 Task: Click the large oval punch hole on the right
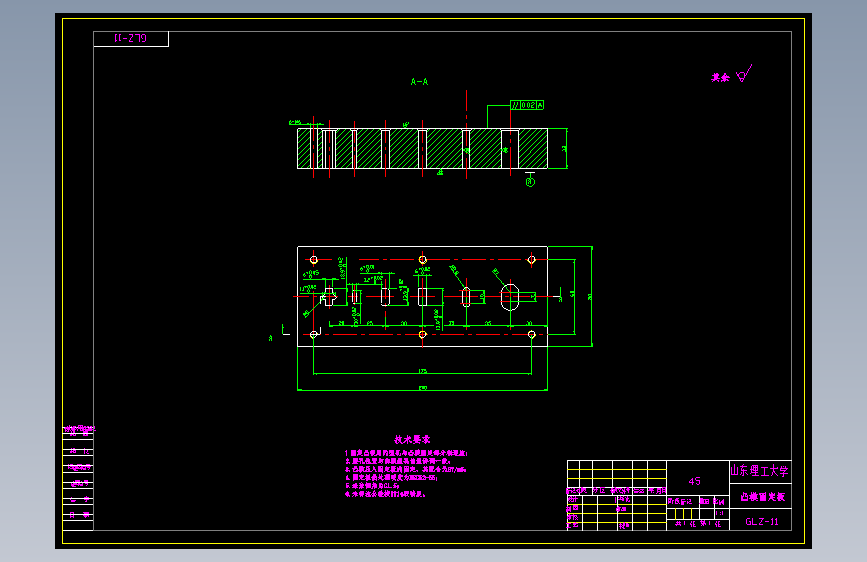coord(510,297)
